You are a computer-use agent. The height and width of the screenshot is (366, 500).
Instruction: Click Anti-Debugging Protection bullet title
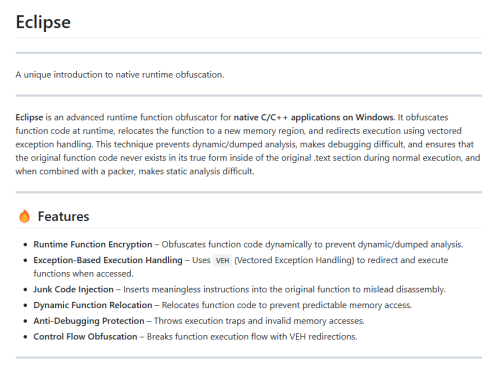pyautogui.click(x=89, y=321)
